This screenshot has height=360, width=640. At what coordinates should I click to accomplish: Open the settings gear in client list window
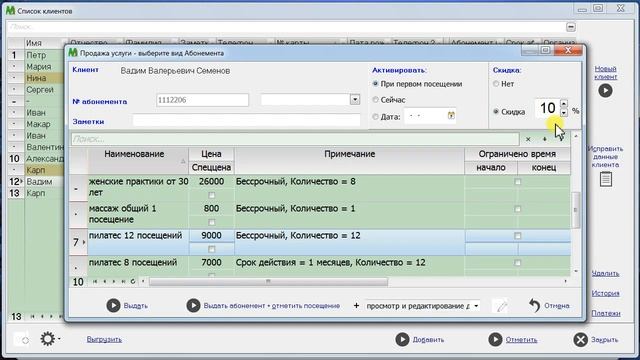(48, 339)
